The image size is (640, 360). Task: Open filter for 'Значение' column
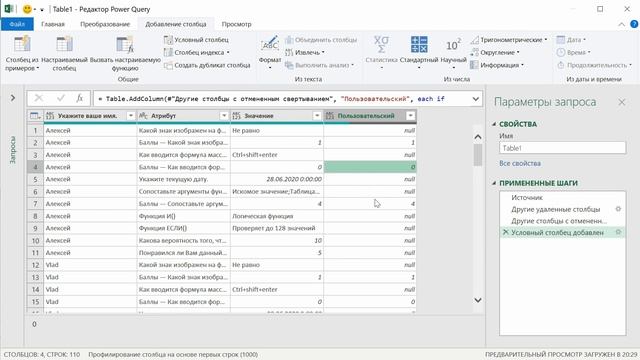coord(317,116)
